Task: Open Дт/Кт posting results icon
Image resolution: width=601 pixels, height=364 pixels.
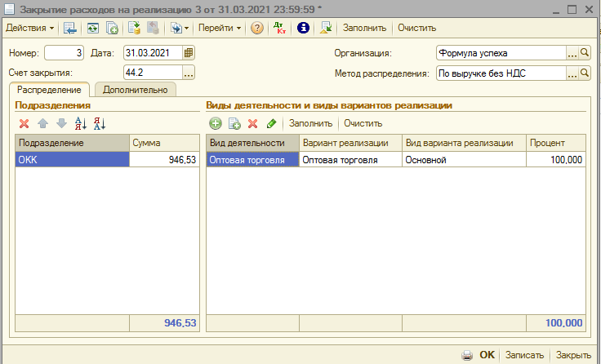Action: click(280, 28)
